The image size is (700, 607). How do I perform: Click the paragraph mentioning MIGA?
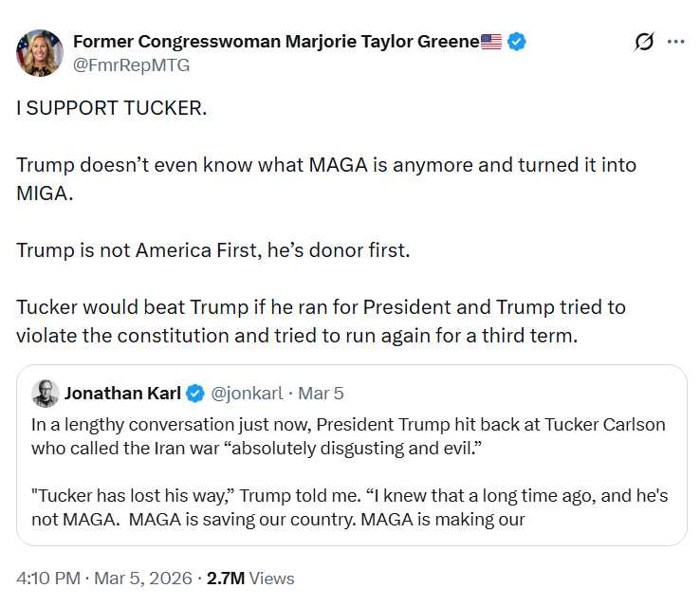[325, 177]
